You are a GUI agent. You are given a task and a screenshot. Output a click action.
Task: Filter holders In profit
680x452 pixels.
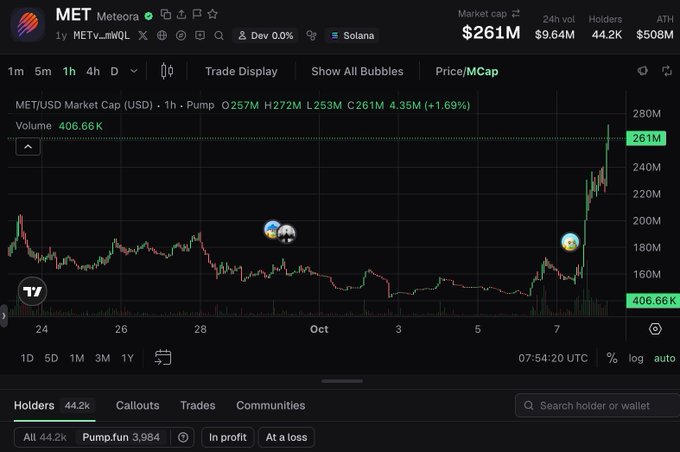[228, 437]
